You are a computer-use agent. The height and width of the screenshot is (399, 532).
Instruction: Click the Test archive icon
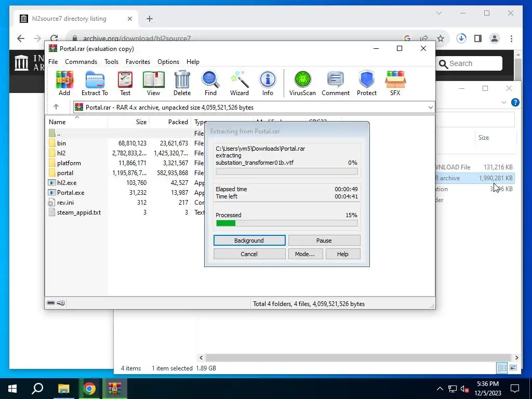click(125, 84)
